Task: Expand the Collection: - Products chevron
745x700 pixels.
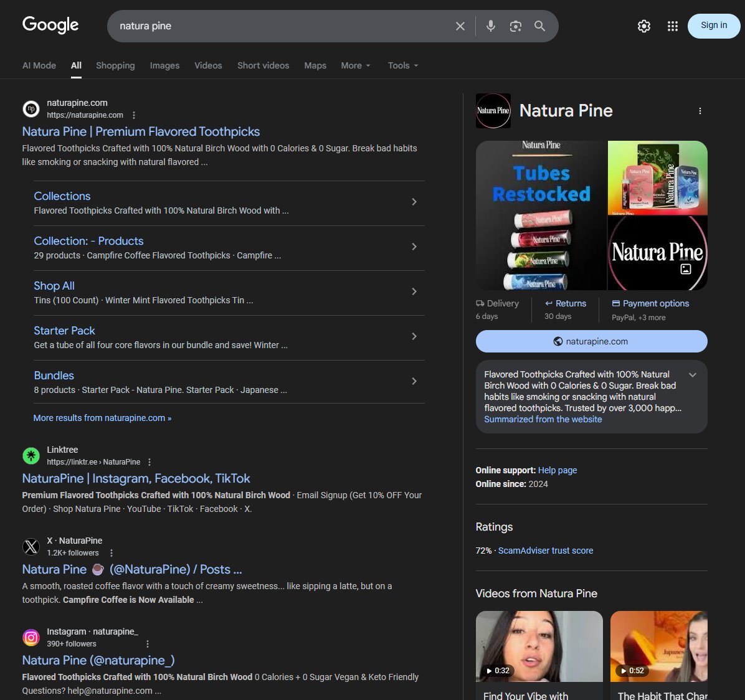Action: pos(414,247)
